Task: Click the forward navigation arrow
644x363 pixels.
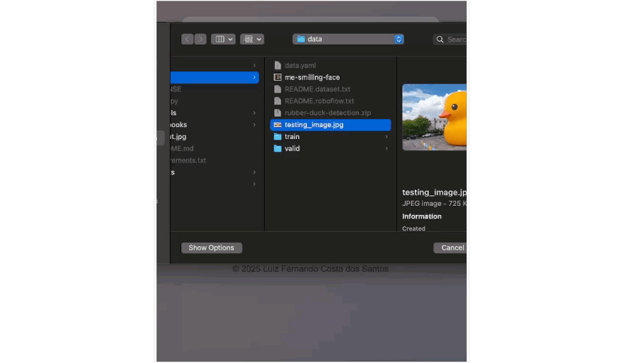Action: 200,39
